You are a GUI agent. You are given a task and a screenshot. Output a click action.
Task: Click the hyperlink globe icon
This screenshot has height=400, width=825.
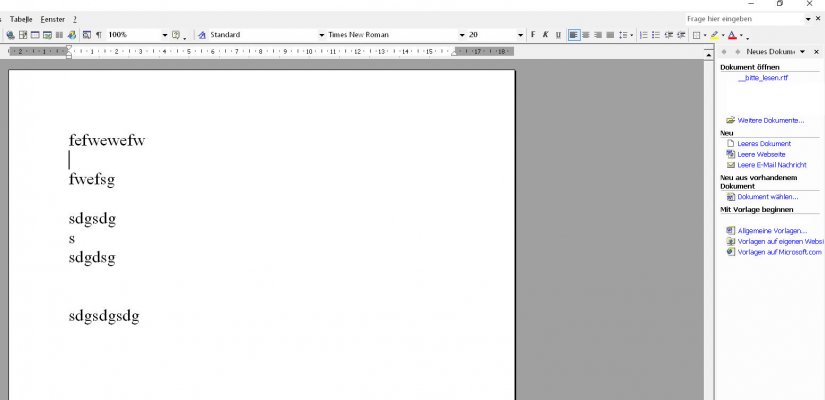[x=11, y=35]
